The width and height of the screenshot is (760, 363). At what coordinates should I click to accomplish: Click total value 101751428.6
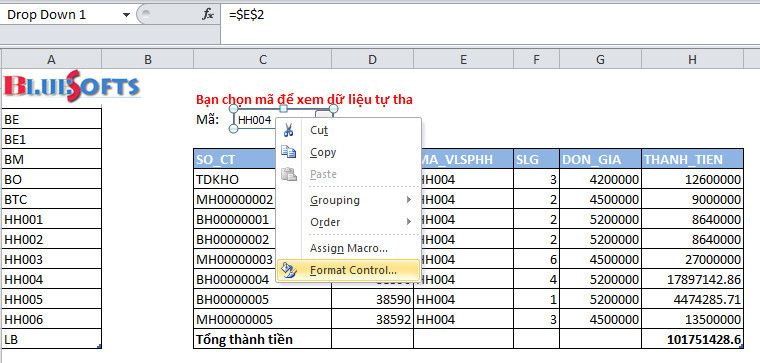[x=692, y=339]
